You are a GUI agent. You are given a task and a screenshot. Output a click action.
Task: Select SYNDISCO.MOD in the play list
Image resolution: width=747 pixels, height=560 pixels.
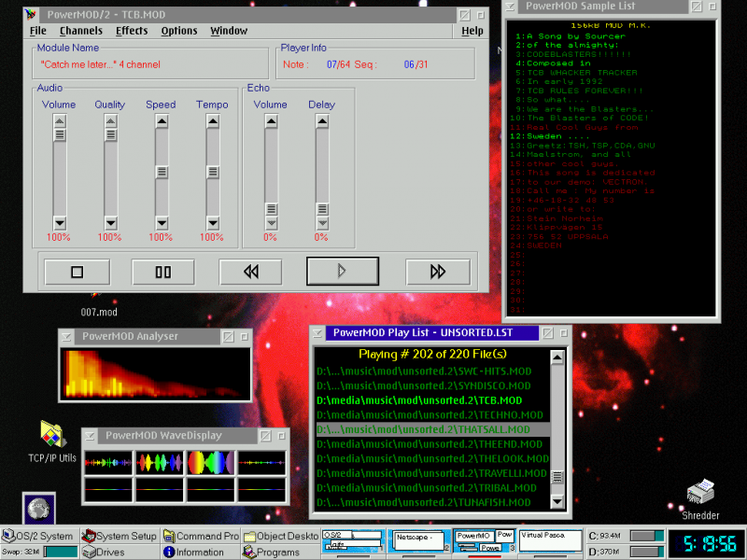pyautogui.click(x=432, y=385)
